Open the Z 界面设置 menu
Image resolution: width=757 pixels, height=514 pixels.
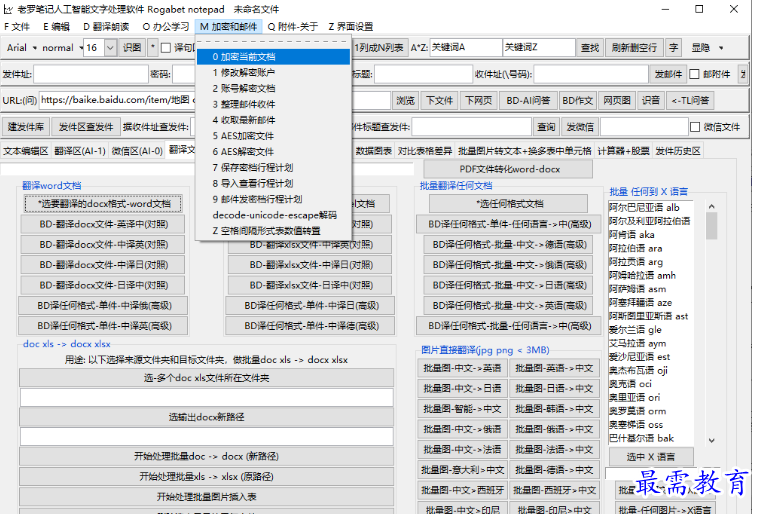(x=350, y=27)
